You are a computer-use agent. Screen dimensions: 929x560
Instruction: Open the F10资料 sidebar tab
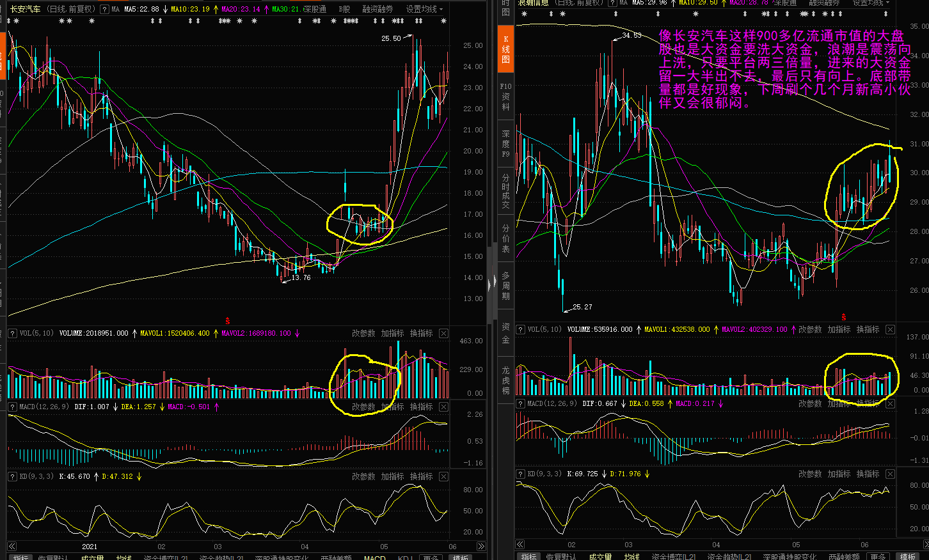pos(505,97)
